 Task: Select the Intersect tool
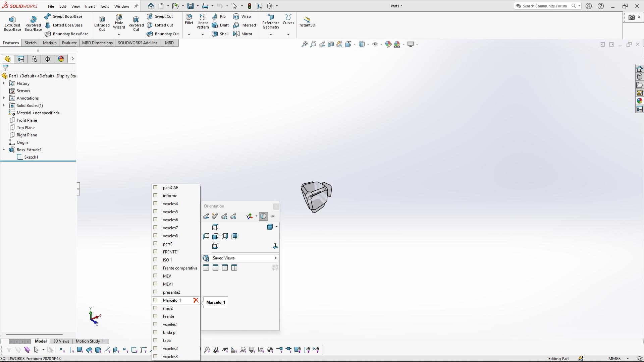coord(245,25)
